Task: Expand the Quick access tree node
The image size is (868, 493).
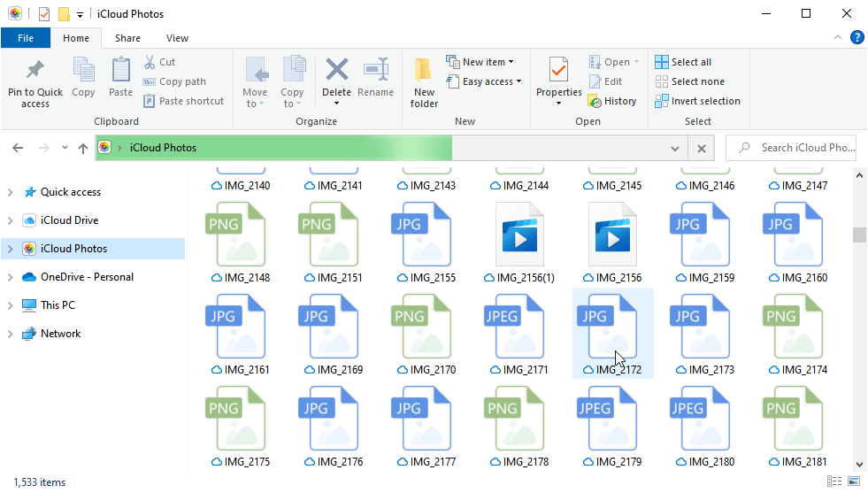Action: (x=11, y=192)
